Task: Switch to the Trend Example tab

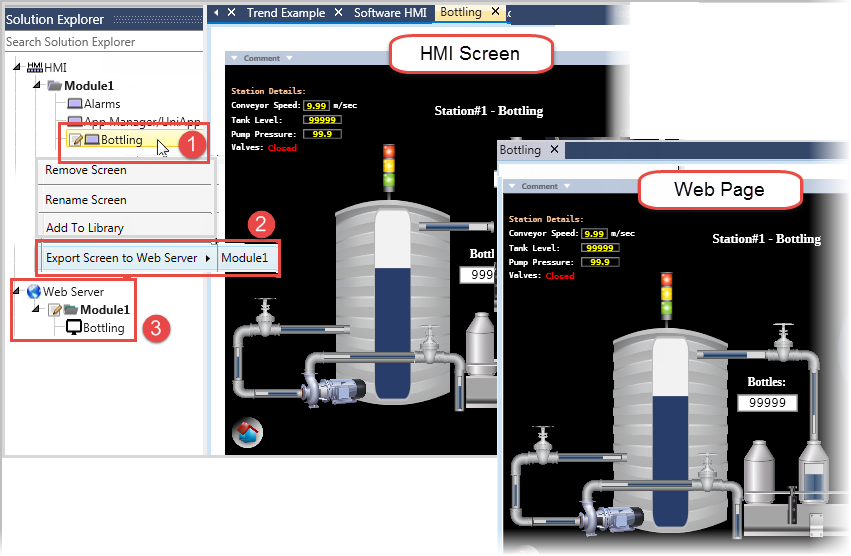Action: pos(285,12)
